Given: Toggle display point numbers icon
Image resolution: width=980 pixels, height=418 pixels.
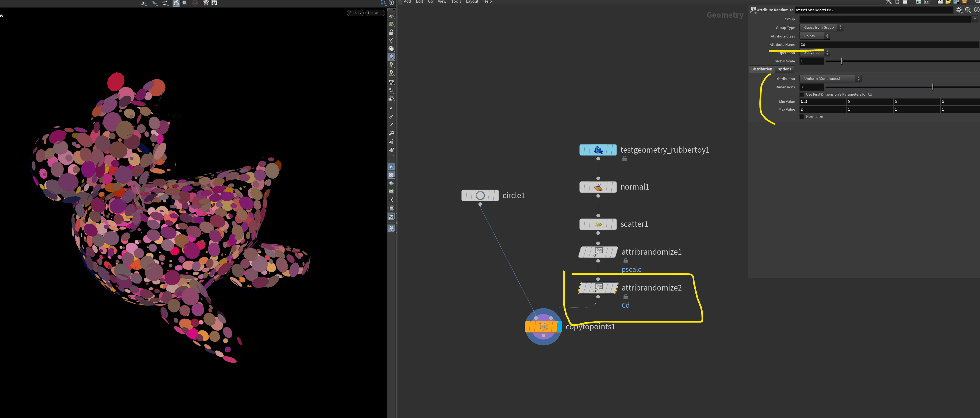Looking at the screenshot, I should [391, 133].
